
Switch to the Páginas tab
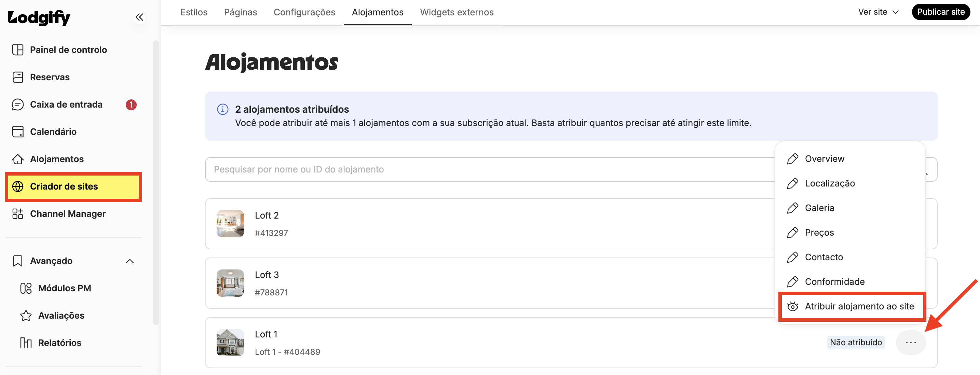(241, 12)
